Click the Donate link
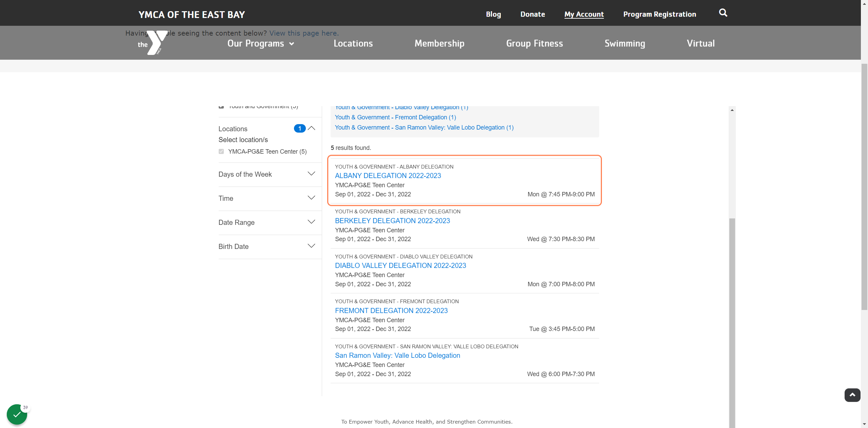The width and height of the screenshot is (868, 428). [x=533, y=14]
